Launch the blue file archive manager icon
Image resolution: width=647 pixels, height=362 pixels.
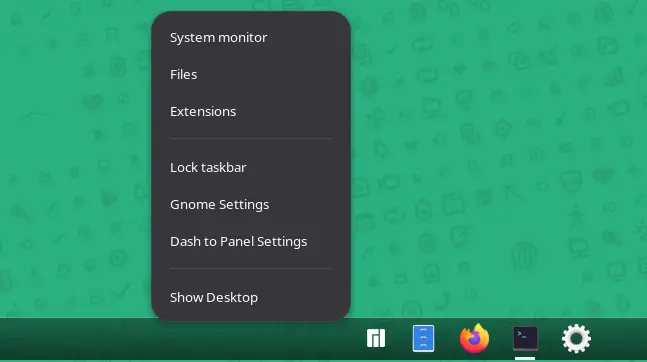pyautogui.click(x=423, y=338)
